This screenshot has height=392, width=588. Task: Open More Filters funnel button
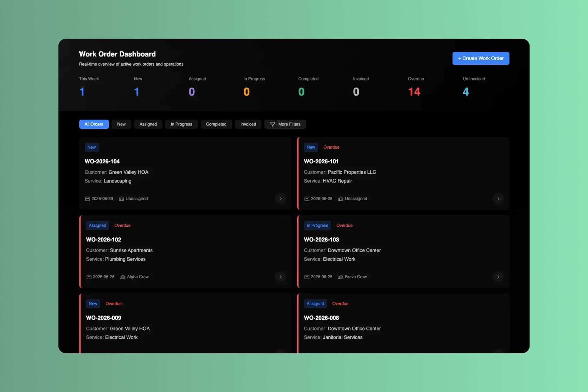click(x=285, y=124)
